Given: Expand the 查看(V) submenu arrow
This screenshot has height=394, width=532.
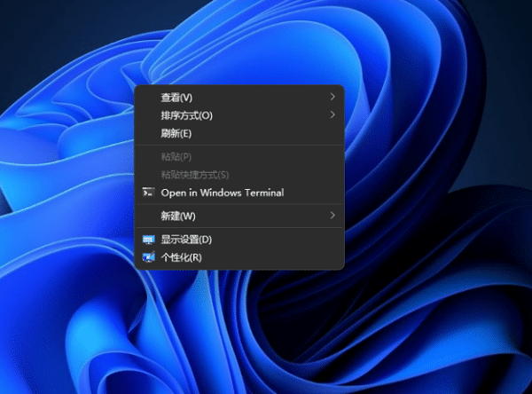Looking at the screenshot, I should [332, 96].
